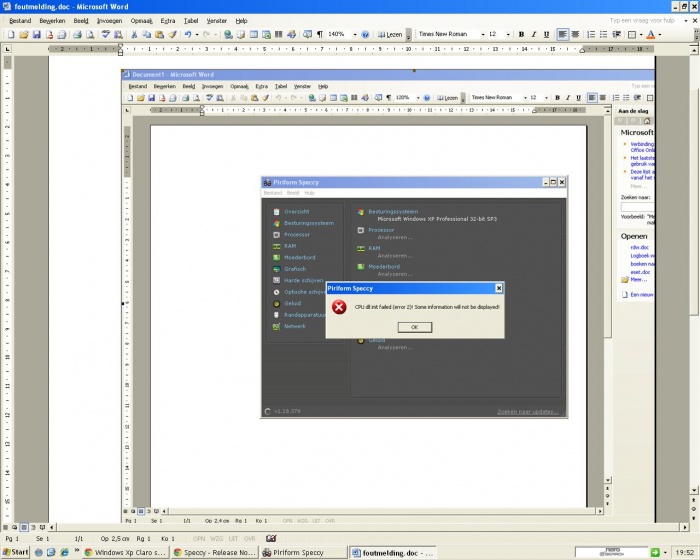The width and height of the screenshot is (700, 560).
Task: Open the Bewerken menu
Action: coord(52,21)
